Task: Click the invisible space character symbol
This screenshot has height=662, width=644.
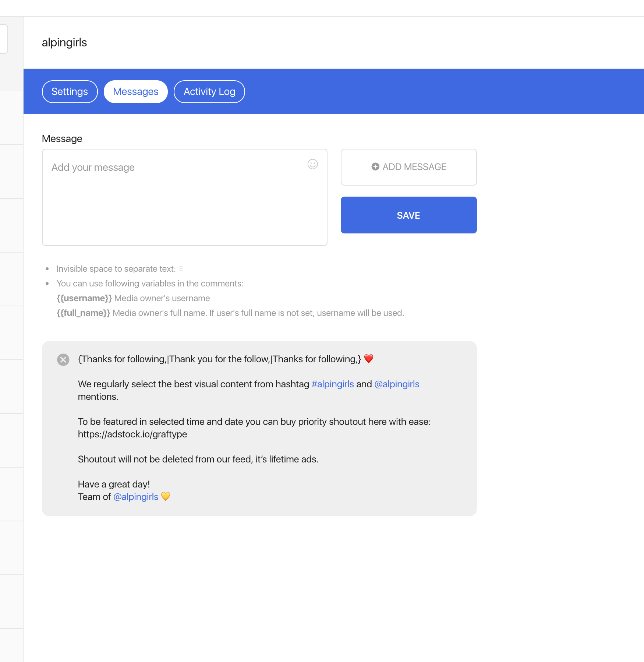Action: pyautogui.click(x=181, y=269)
